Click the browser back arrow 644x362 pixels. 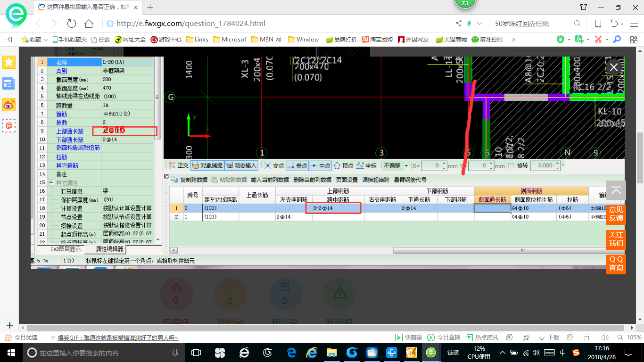click(39, 24)
